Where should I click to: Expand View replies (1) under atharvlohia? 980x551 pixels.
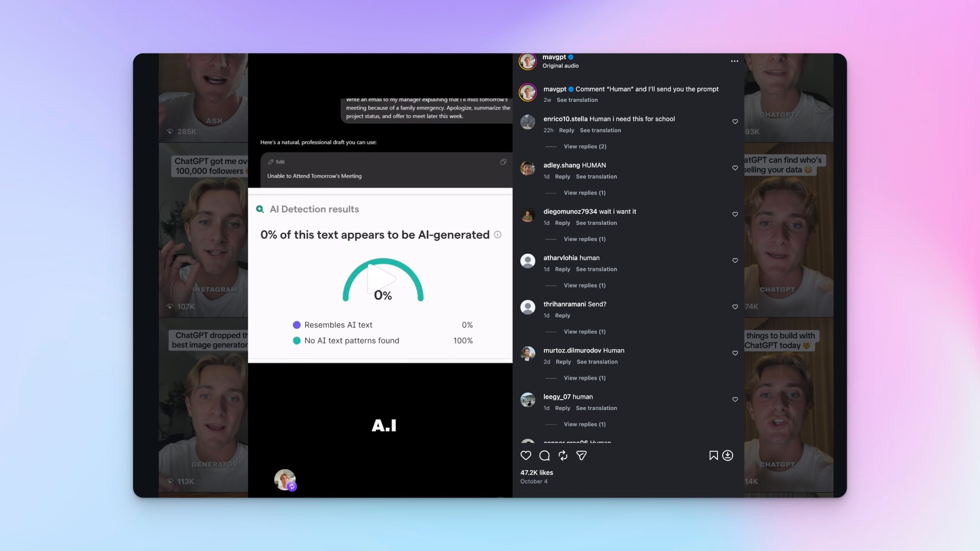[585, 286]
